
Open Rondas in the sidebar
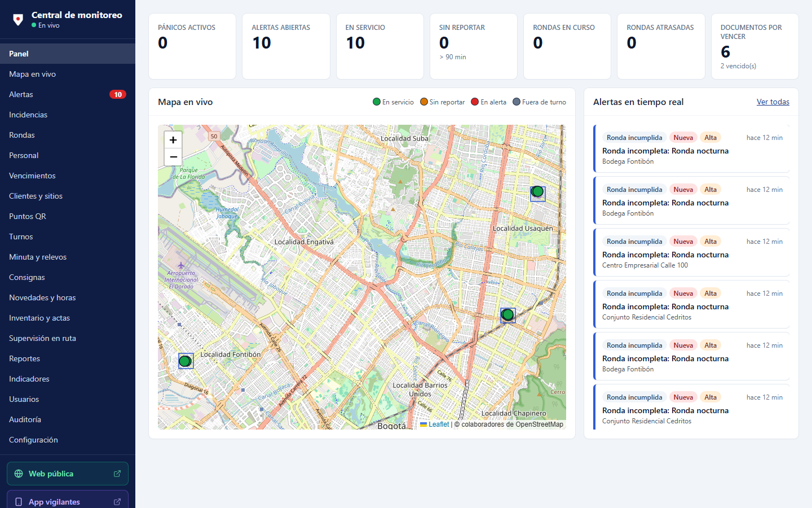coord(68,135)
